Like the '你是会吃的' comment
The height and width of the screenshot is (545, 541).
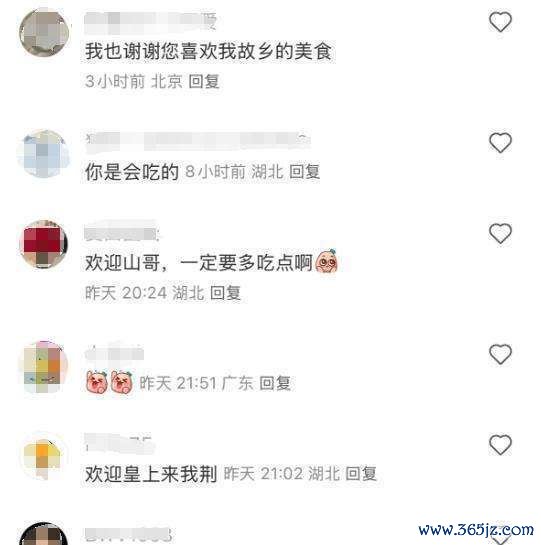(x=500, y=143)
